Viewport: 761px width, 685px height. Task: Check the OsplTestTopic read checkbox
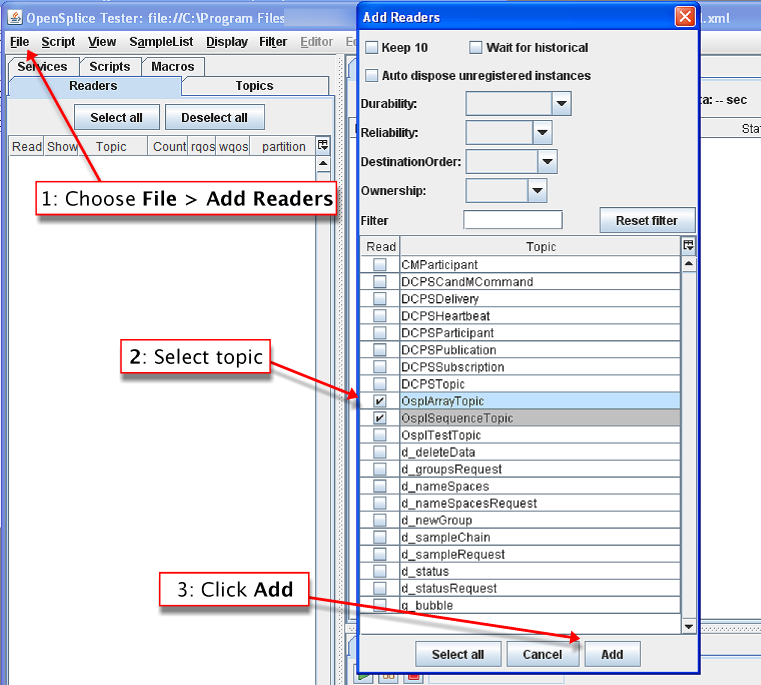380,435
